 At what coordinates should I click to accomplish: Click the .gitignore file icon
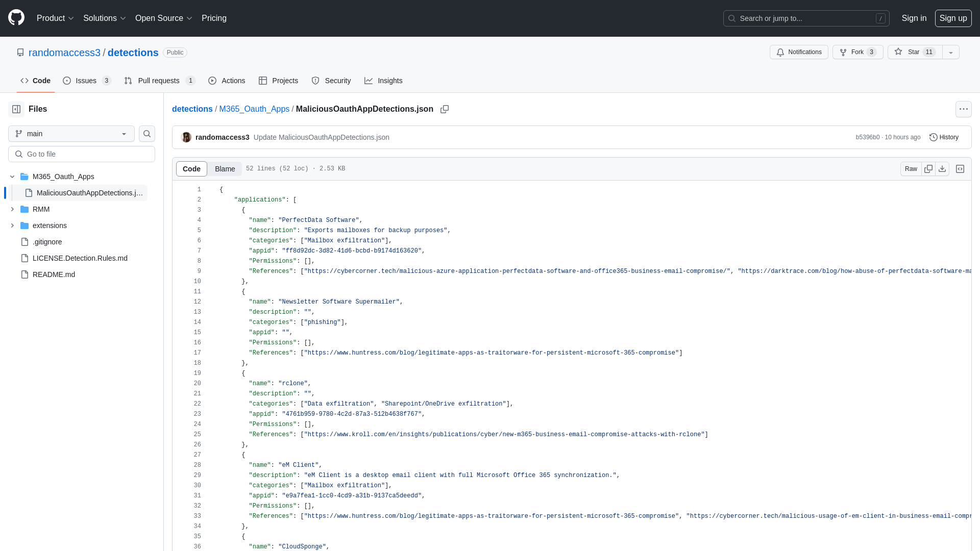coord(24,242)
